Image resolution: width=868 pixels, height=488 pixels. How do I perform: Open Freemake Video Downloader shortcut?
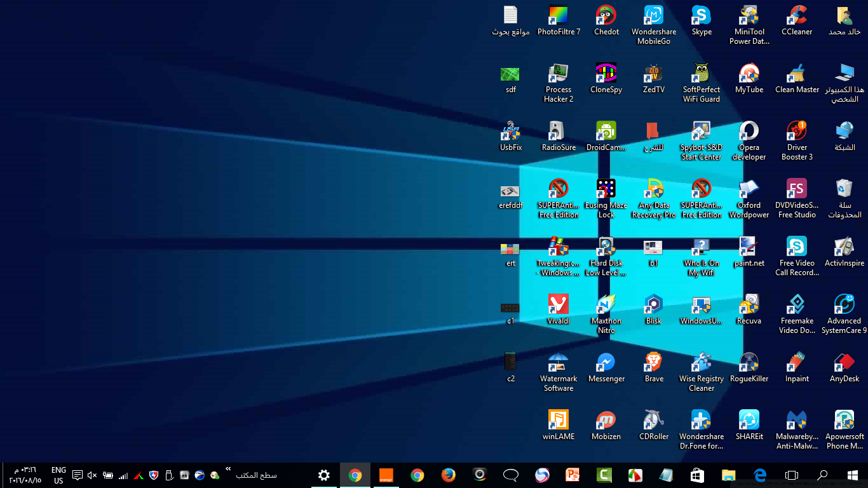tap(797, 315)
